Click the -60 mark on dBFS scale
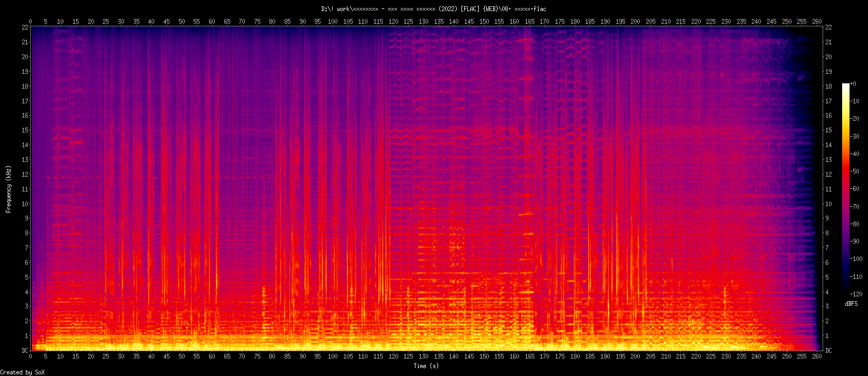 (x=855, y=189)
